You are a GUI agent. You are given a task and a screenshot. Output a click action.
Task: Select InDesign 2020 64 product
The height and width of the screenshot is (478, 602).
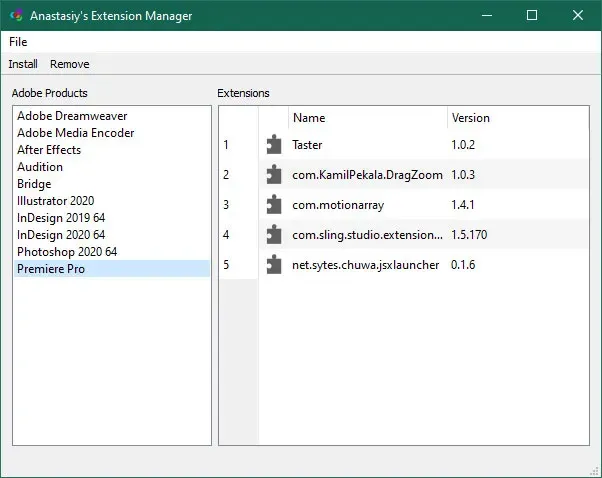click(x=111, y=235)
